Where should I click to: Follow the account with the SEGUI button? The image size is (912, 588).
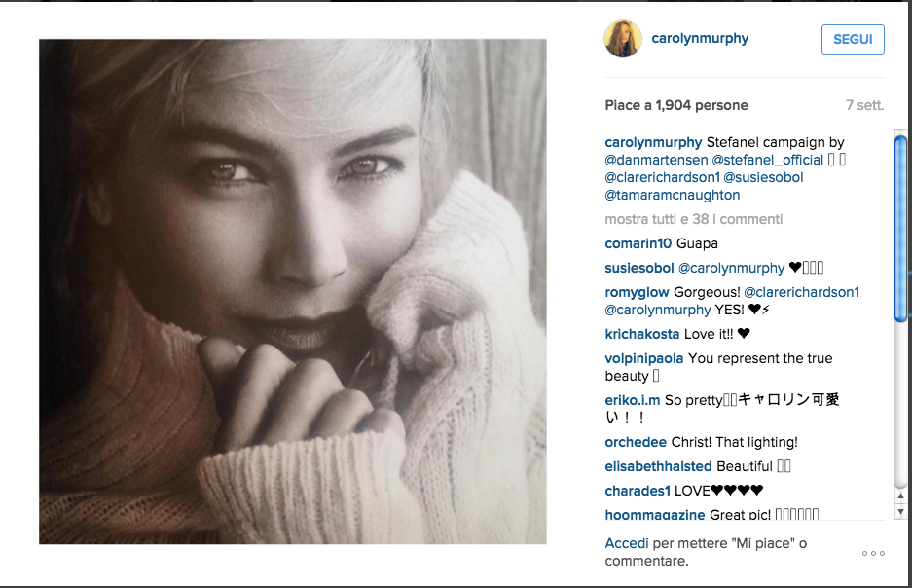point(853,39)
